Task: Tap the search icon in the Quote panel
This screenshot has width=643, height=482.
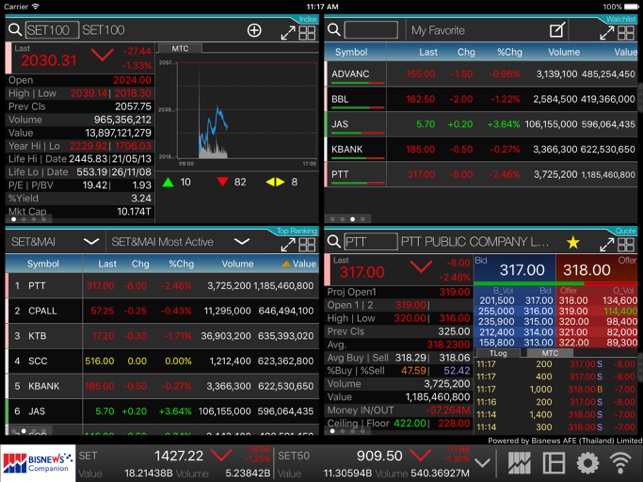Action: [334, 242]
